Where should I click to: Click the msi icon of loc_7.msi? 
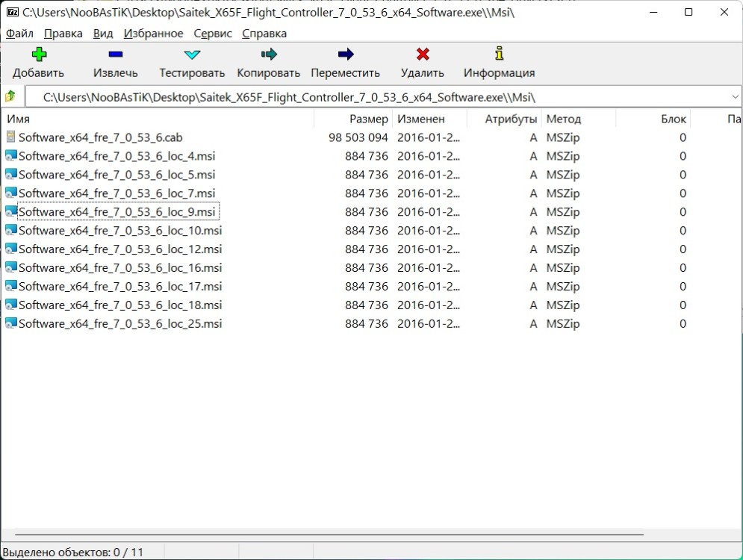[11, 193]
